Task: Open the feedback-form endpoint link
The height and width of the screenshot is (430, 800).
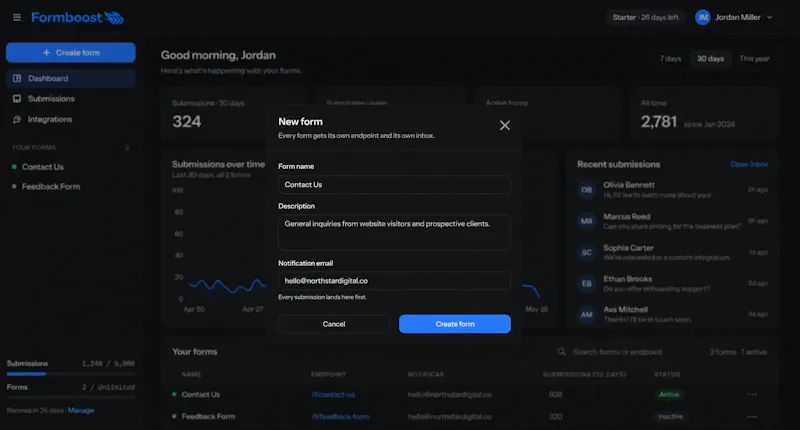Action: click(340, 417)
